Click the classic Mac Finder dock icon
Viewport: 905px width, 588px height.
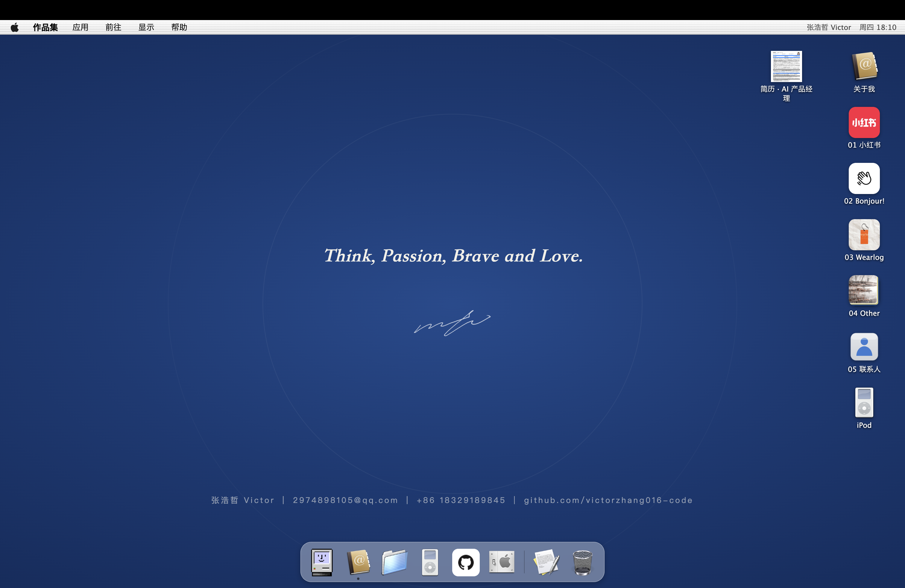322,562
